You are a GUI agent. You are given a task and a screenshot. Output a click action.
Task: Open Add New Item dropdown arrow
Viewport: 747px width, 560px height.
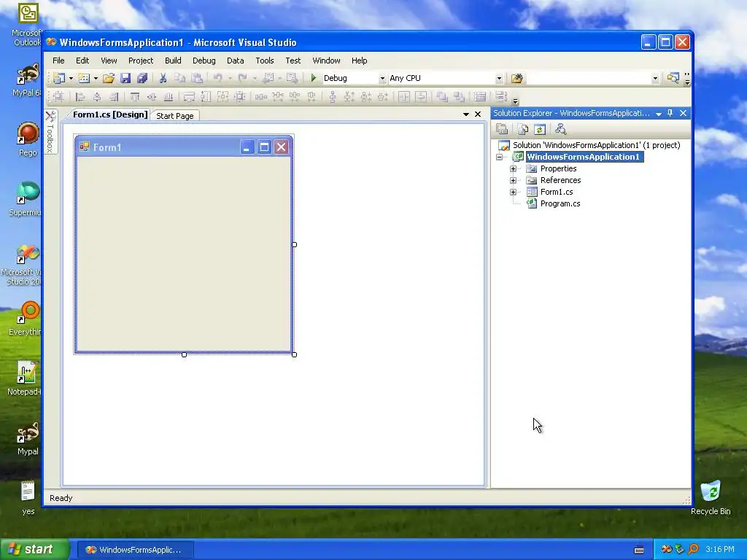96,79
